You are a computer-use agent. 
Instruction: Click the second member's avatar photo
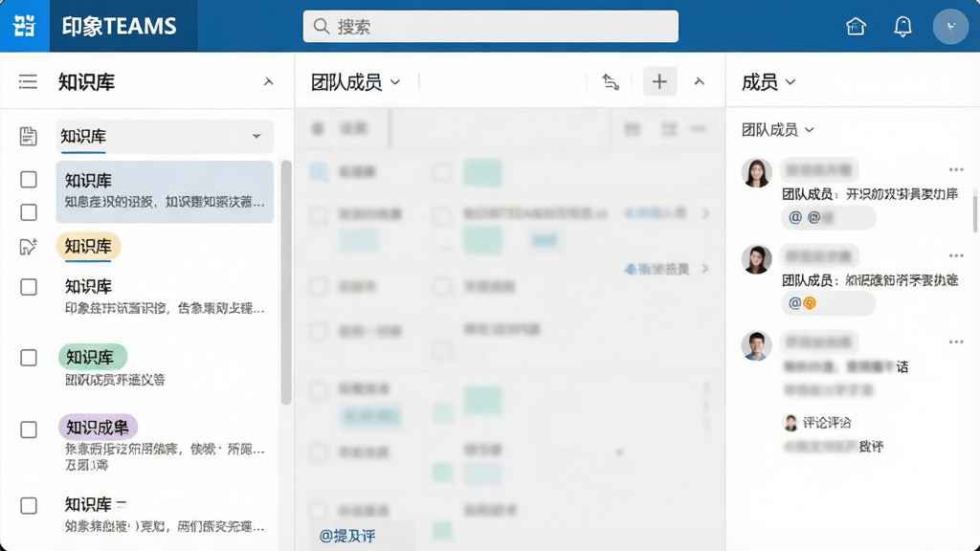pyautogui.click(x=756, y=258)
